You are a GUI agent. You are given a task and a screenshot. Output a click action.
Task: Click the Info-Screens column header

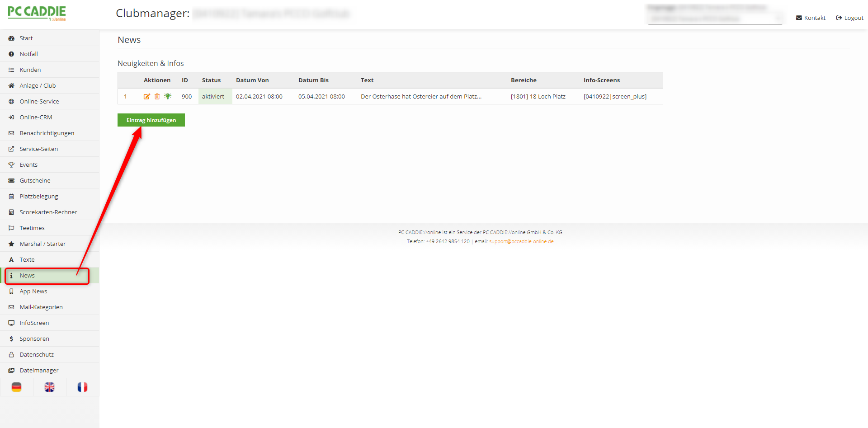[x=602, y=80]
